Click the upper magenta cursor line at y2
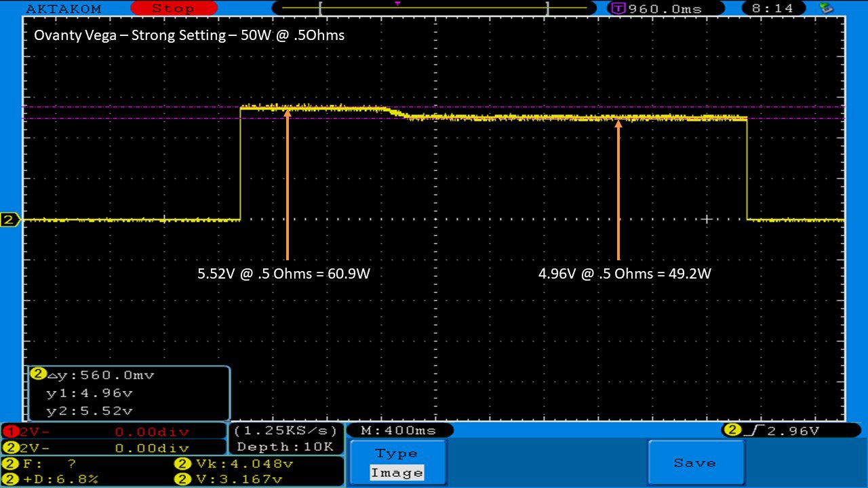This screenshot has width=868, height=488. point(136,107)
